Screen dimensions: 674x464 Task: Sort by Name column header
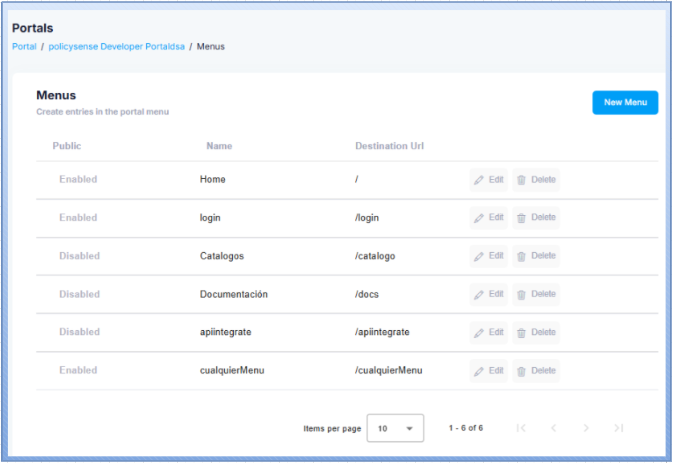tap(219, 146)
